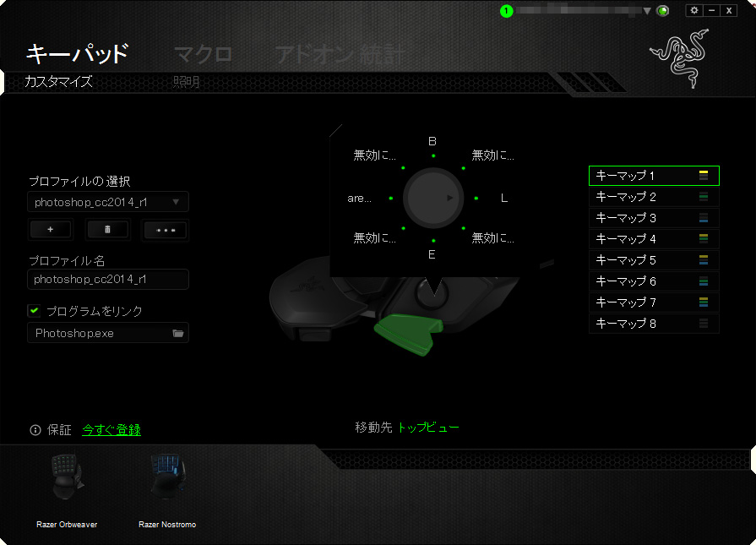
Task: Select the カスタマイズ sub-tab
Action: (x=58, y=81)
